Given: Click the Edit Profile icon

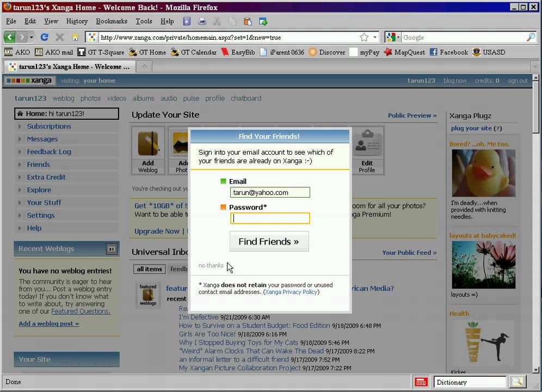Looking at the screenshot, I should coord(367,150).
